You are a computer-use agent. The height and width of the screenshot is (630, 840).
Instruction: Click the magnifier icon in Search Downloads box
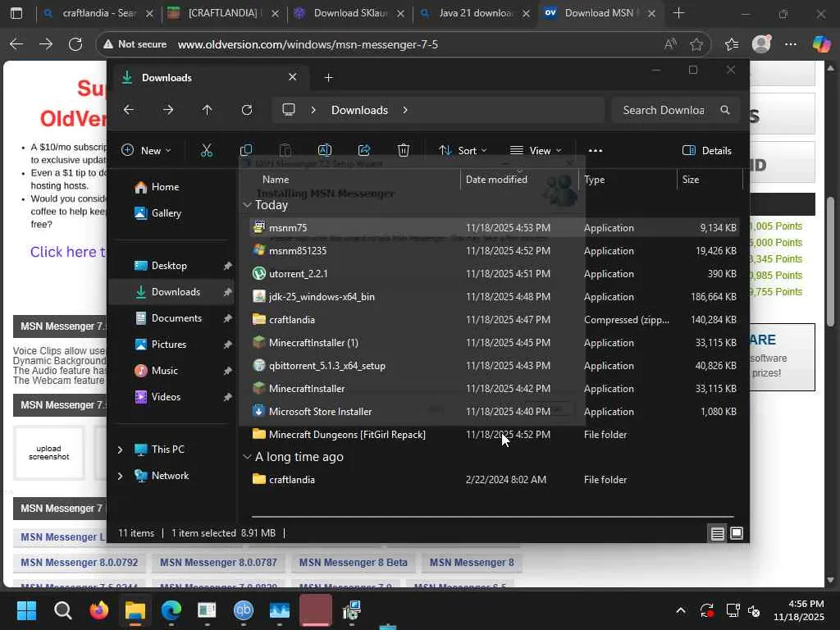725,110
